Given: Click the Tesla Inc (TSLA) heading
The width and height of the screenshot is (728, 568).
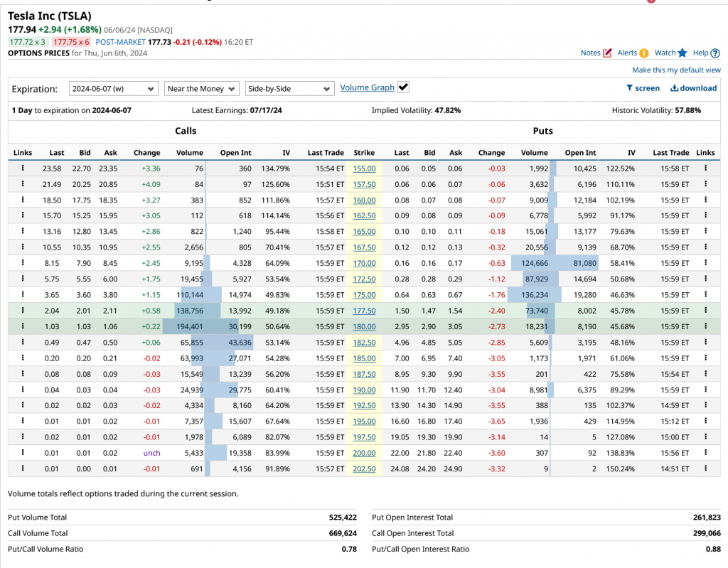Looking at the screenshot, I should (50, 16).
